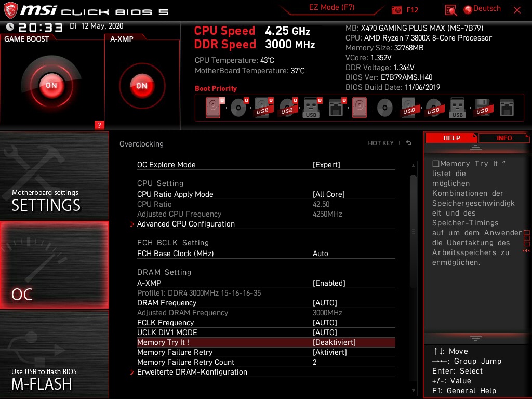Expand Advanced CPU Configuration
This screenshot has width=532, height=399.
pos(185,224)
